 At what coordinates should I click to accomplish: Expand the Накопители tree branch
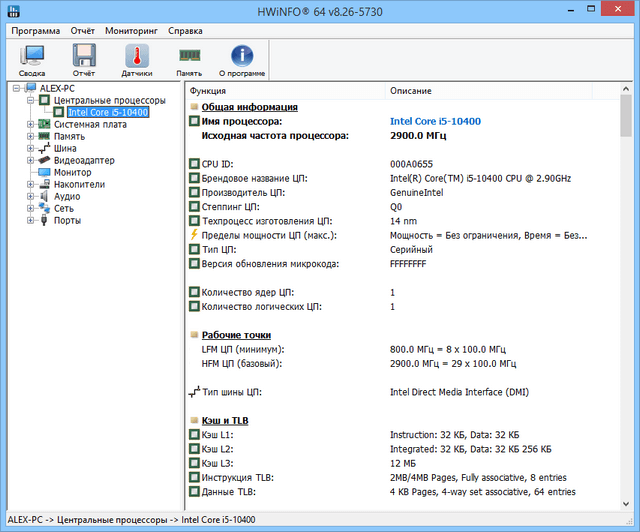(x=31, y=184)
